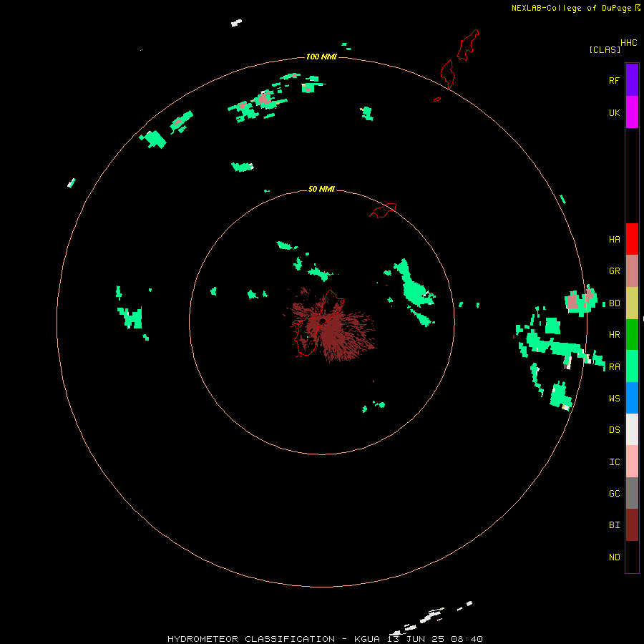Image resolution: width=644 pixels, height=644 pixels.
Task: Select the GC gray legend swatch
Action: pyautogui.click(x=632, y=493)
